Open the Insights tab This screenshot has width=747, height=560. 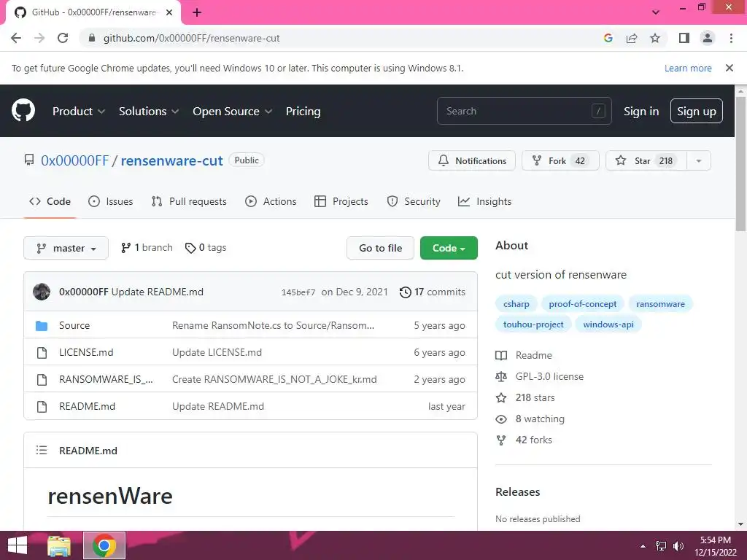(484, 201)
